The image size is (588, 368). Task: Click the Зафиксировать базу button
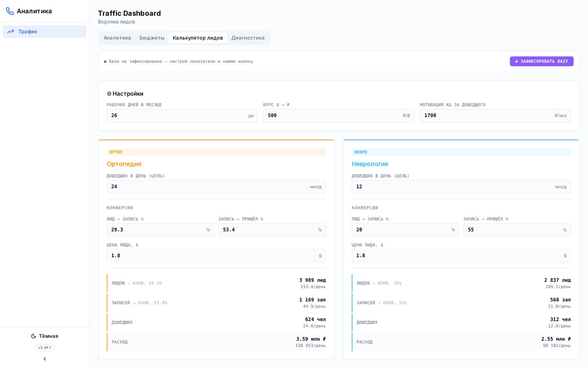click(x=542, y=61)
